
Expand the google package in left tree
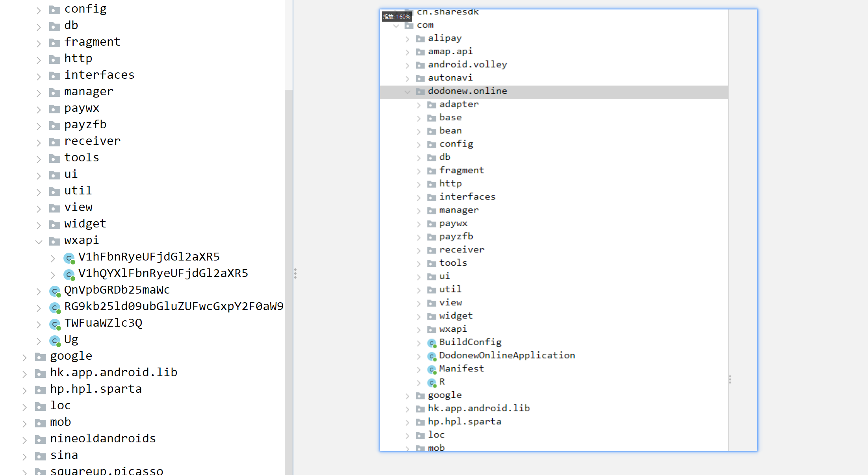tap(24, 357)
